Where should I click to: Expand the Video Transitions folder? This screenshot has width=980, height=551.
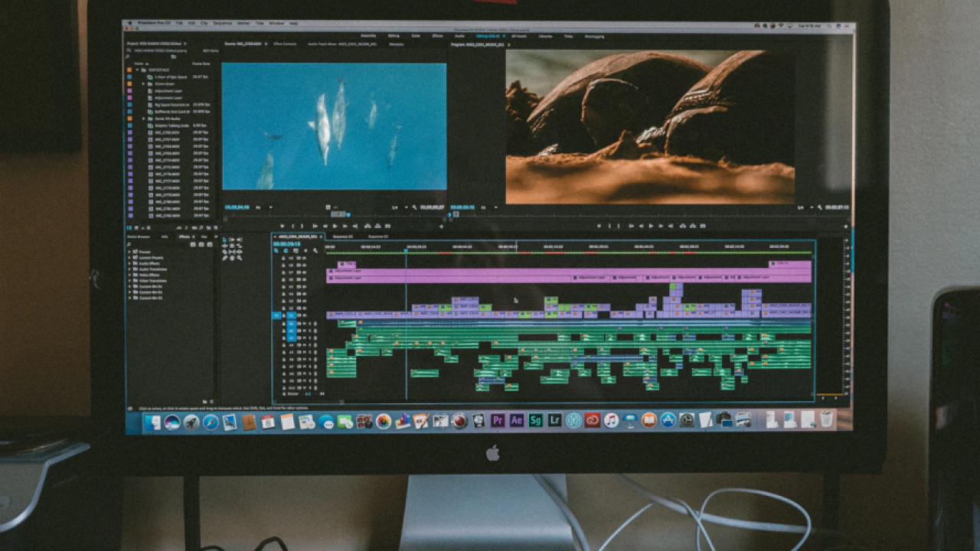[x=129, y=281]
